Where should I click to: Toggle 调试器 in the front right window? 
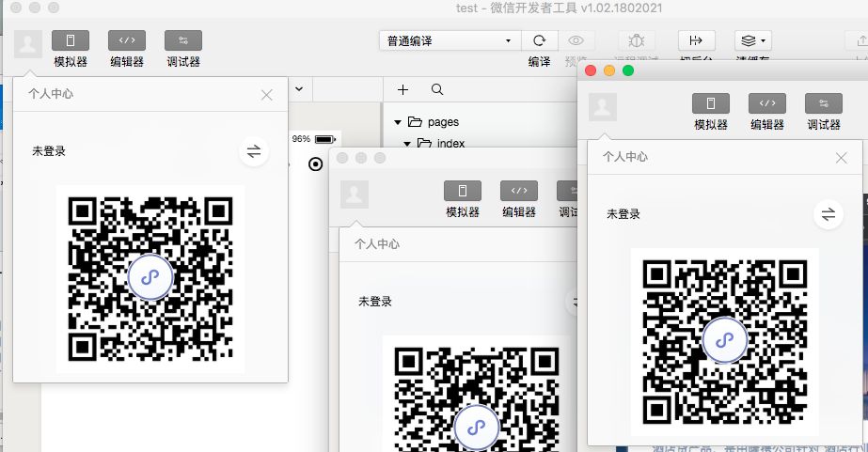click(824, 103)
